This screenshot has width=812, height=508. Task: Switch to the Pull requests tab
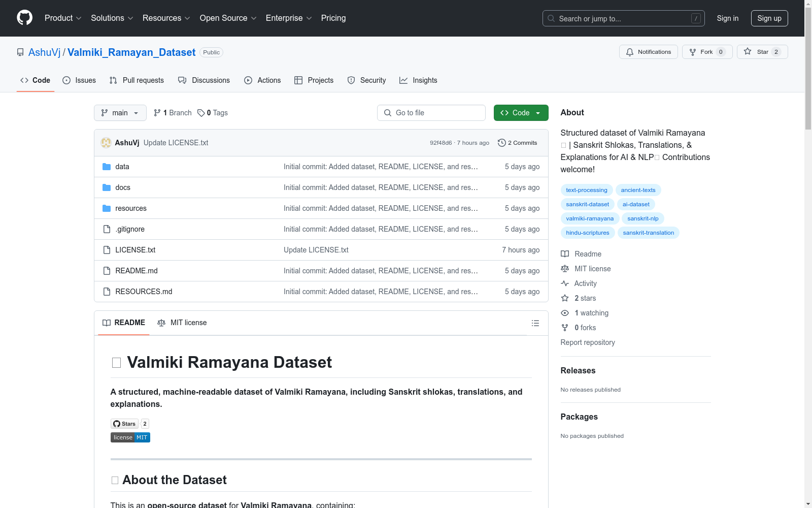[x=137, y=80]
